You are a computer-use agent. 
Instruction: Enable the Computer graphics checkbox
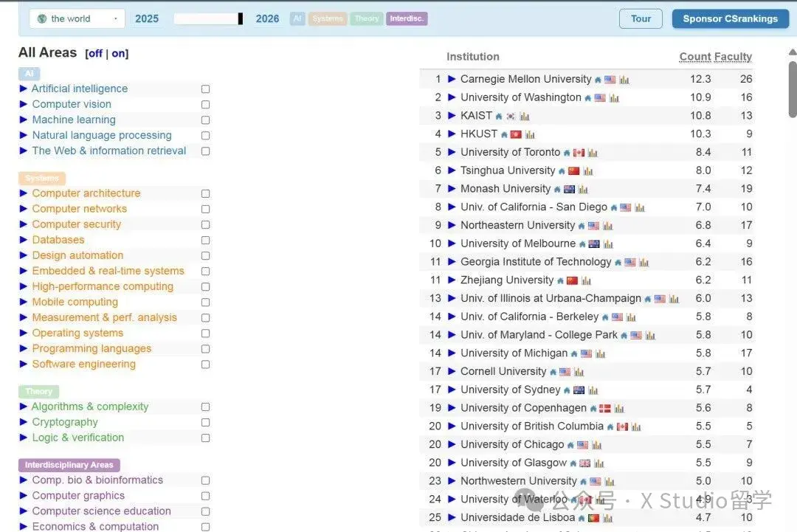(x=205, y=496)
